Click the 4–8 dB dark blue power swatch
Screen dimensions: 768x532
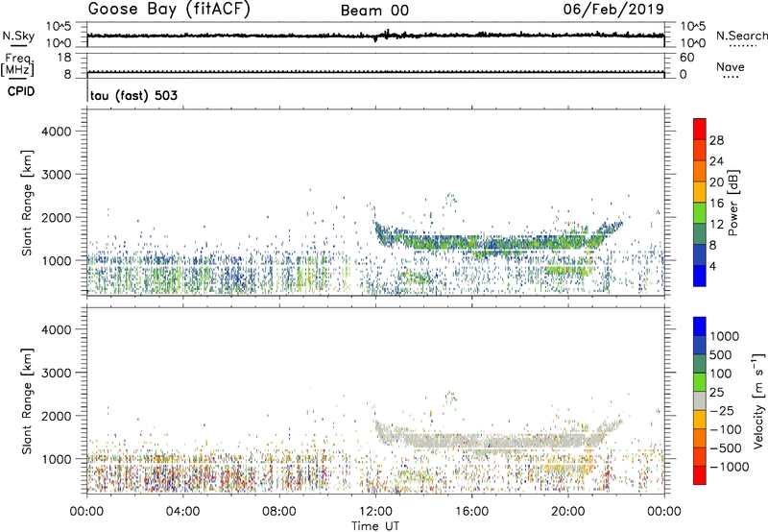pyautogui.click(x=700, y=255)
